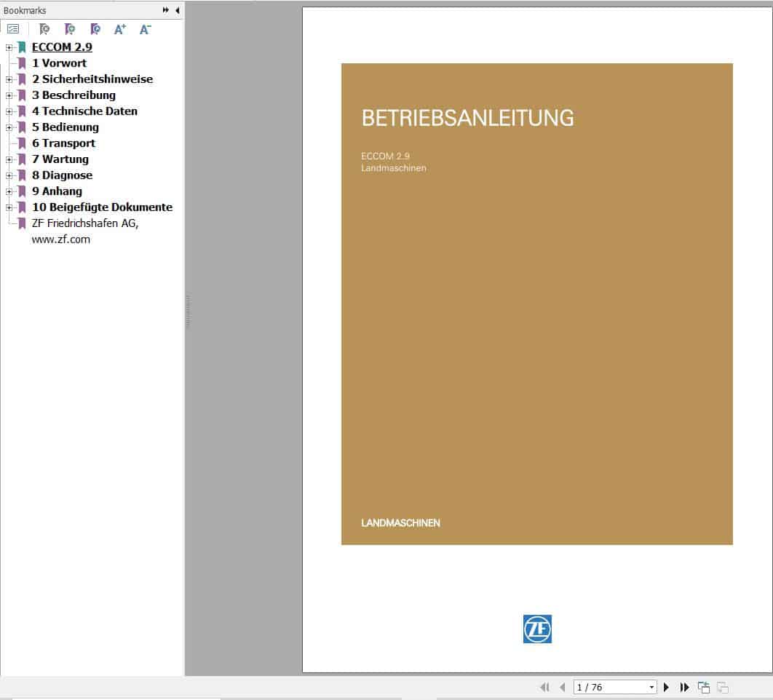
Task: Click the green ECCOM 2.9 bookmark icon
Action: click(22, 47)
